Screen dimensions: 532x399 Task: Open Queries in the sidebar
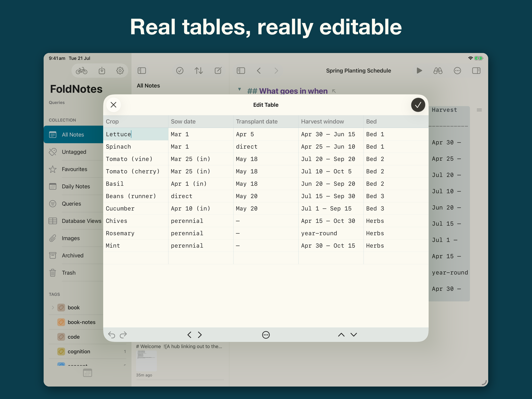[73, 204]
